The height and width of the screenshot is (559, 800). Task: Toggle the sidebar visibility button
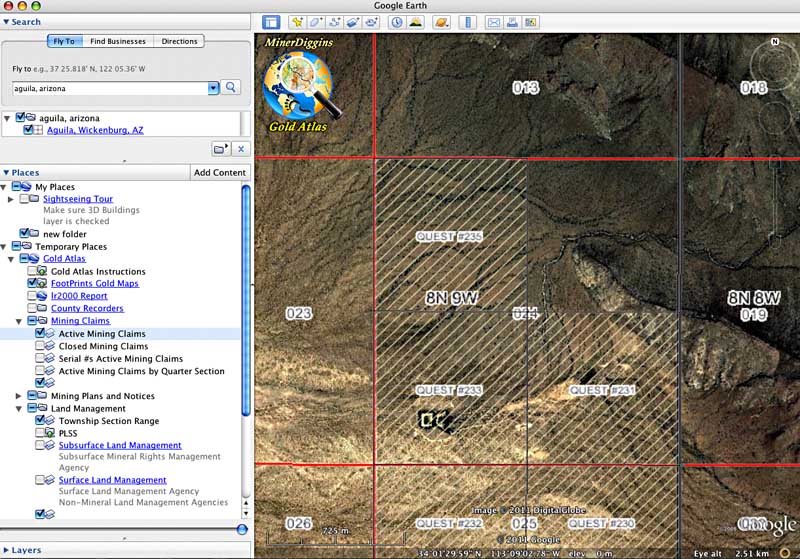(271, 22)
